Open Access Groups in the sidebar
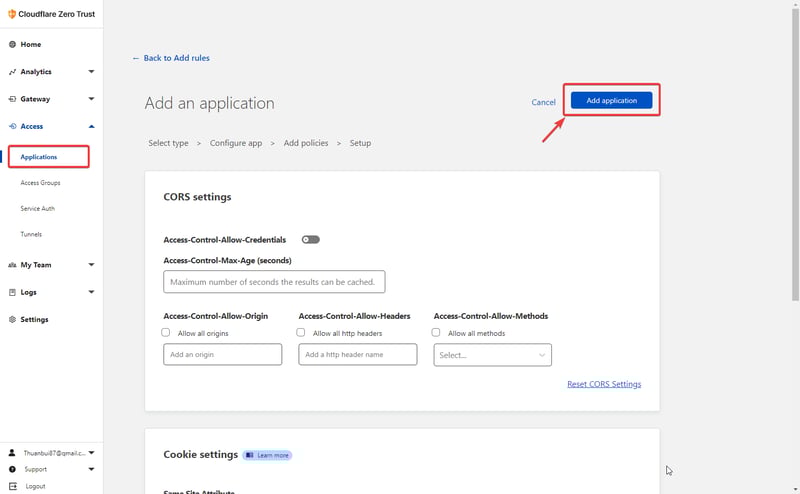 tap(40, 183)
